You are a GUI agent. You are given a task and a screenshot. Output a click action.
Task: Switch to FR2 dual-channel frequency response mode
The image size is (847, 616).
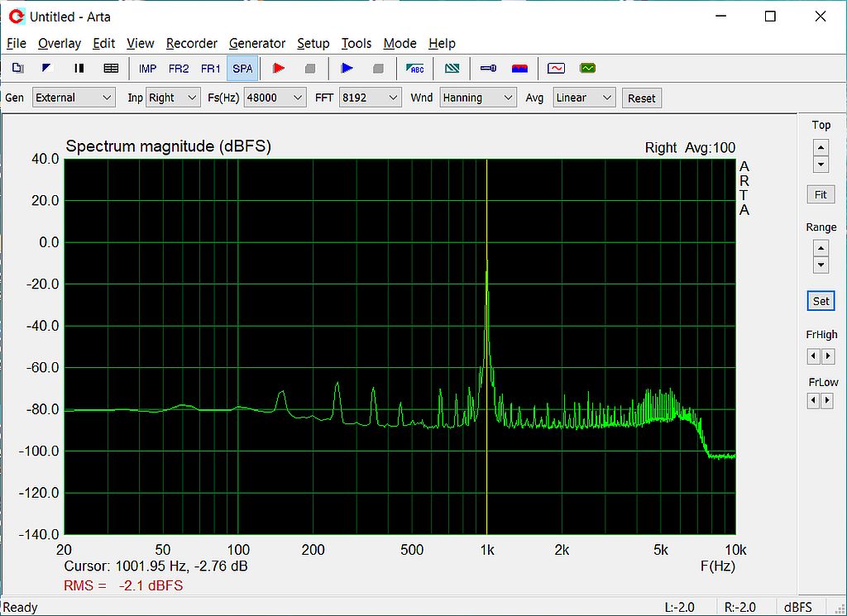coord(179,69)
